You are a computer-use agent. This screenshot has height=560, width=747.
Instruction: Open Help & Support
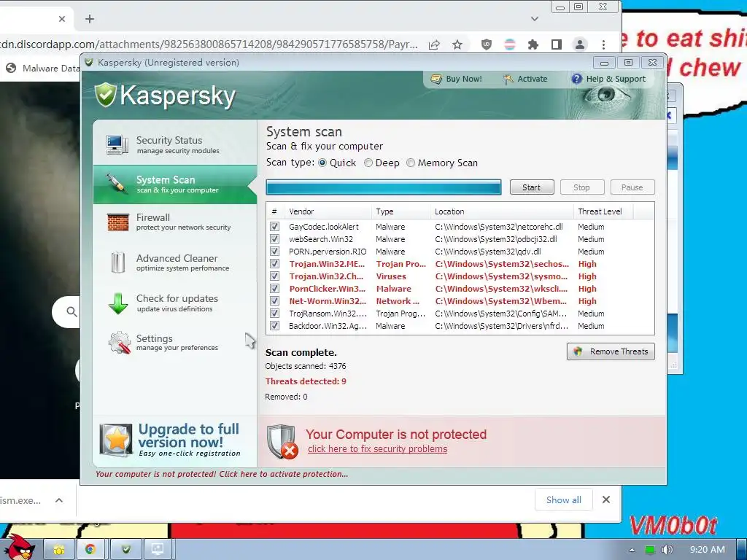click(609, 79)
